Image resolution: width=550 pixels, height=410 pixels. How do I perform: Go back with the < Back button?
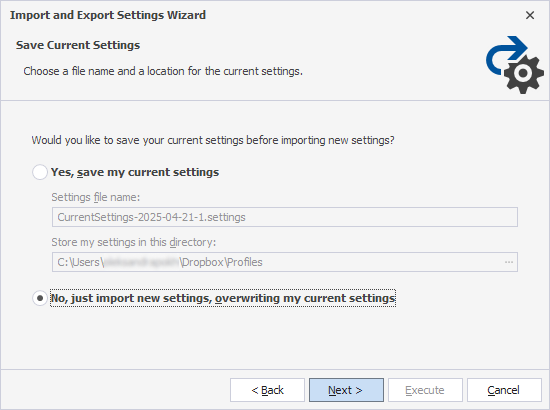click(267, 390)
